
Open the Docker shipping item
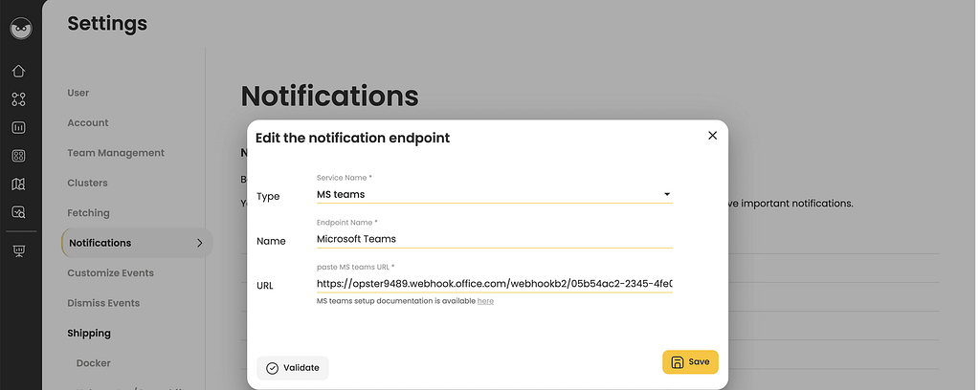(x=93, y=363)
